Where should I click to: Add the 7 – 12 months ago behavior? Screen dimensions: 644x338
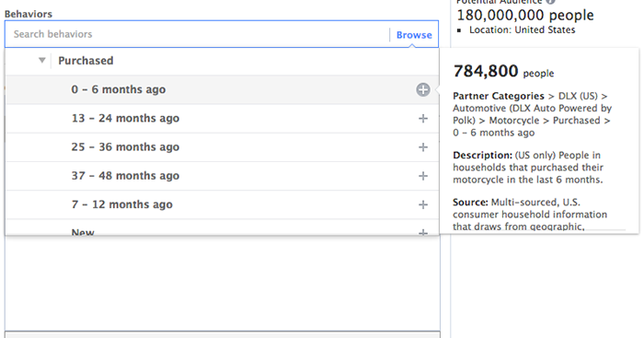(423, 204)
